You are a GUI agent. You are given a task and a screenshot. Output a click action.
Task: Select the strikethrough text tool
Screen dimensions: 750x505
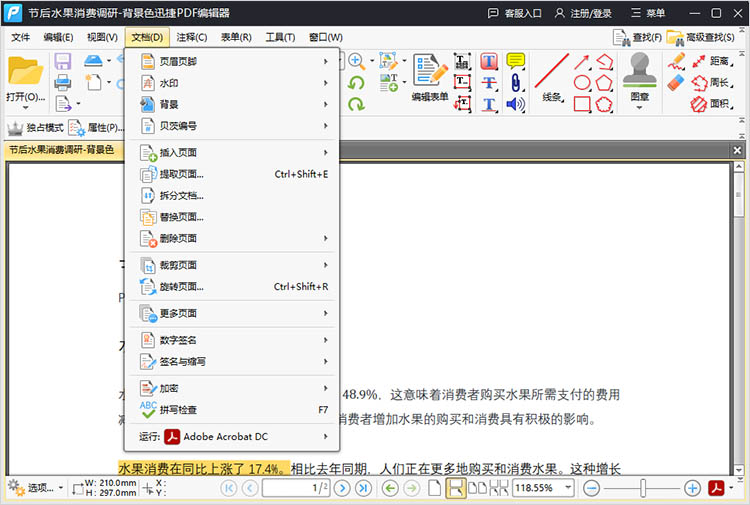click(488, 83)
